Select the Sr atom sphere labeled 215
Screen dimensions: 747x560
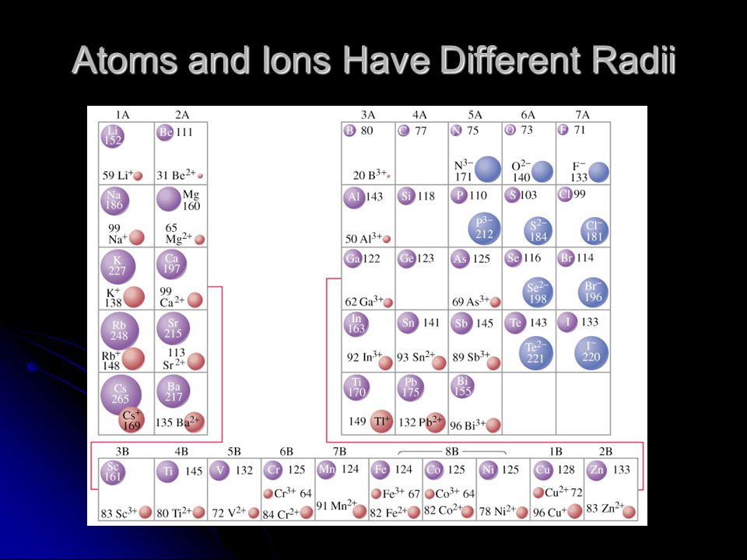coord(173,328)
